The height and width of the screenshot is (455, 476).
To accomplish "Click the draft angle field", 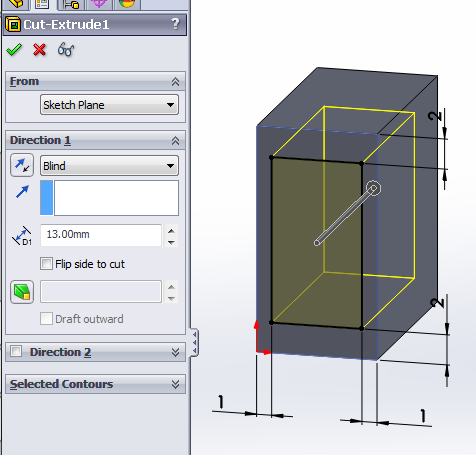I will tap(101, 292).
